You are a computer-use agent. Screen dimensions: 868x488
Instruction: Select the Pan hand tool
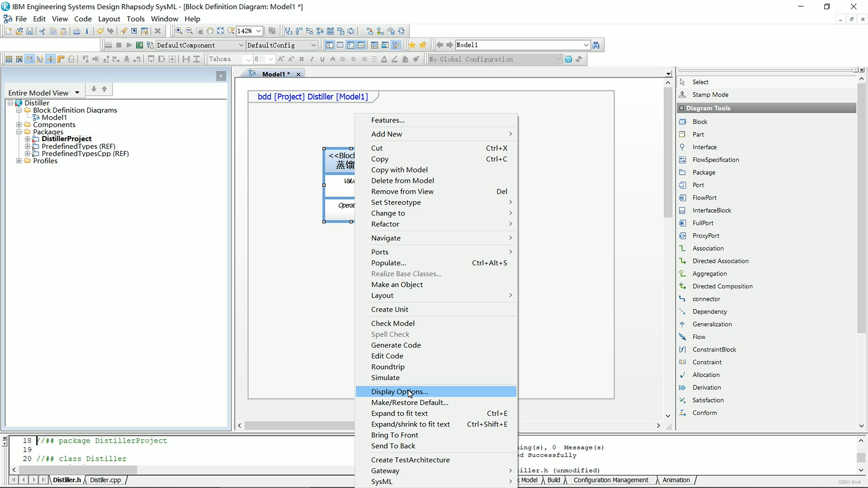210,31
